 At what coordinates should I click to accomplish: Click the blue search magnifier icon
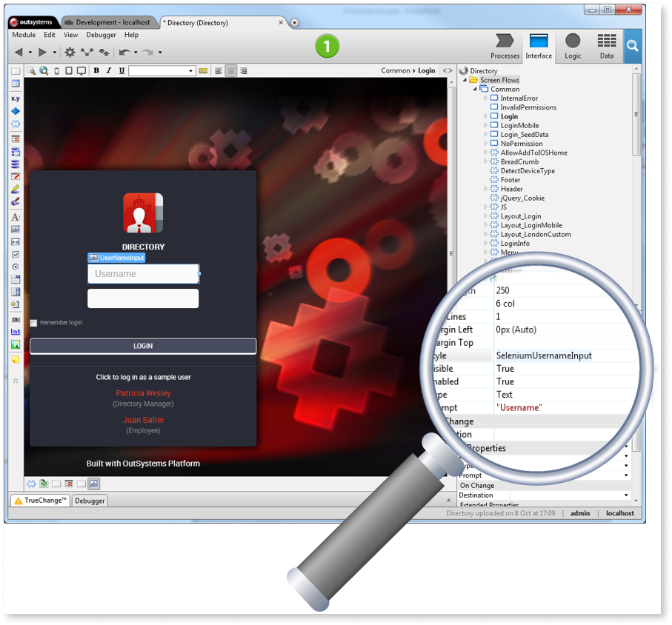pos(632,46)
